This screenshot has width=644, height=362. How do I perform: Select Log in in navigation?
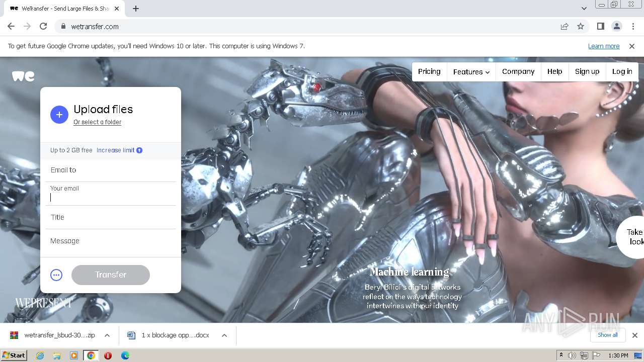[x=622, y=71]
